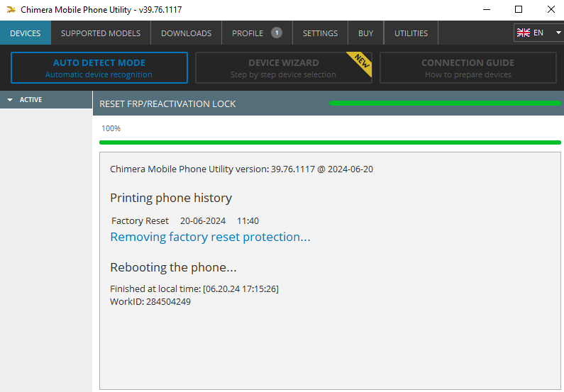564x392 pixels.
Task: Open the Profile notification badge
Action: click(x=277, y=33)
